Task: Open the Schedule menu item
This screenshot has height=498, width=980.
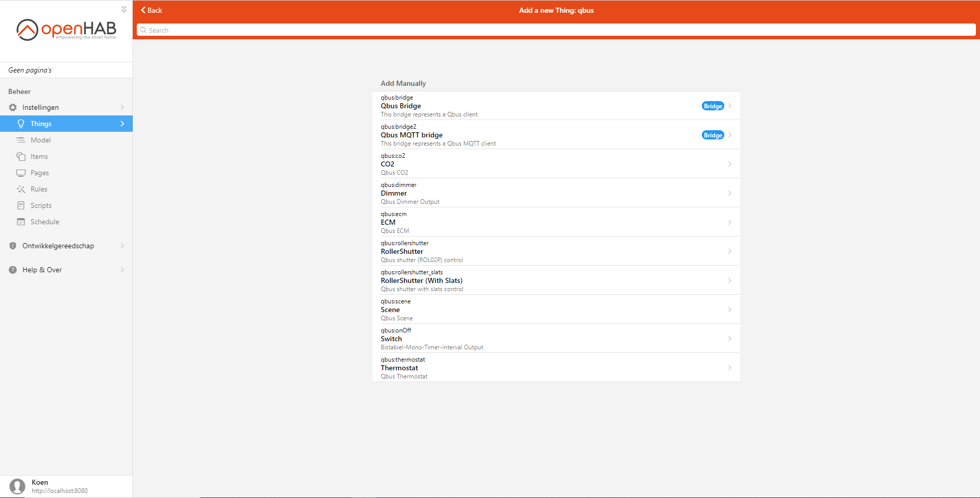Action: click(66, 222)
